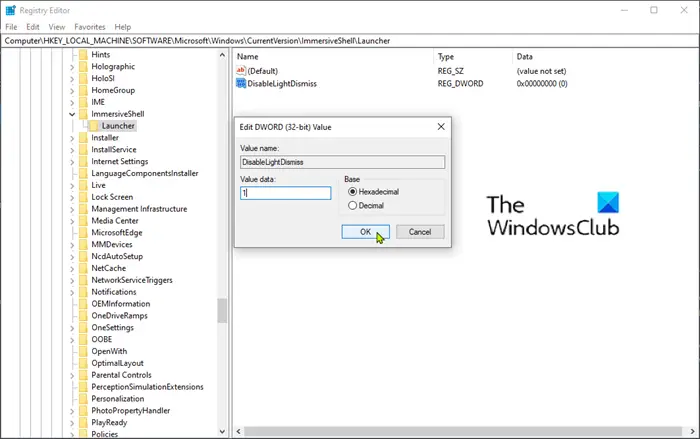Select the MicrosoftEdge key
700x439 pixels.
click(117, 233)
